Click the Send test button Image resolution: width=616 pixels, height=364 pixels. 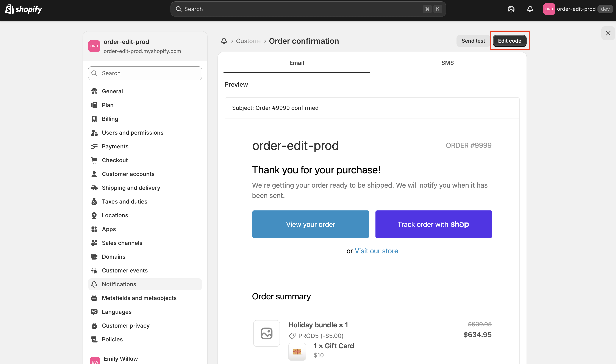tap(473, 41)
